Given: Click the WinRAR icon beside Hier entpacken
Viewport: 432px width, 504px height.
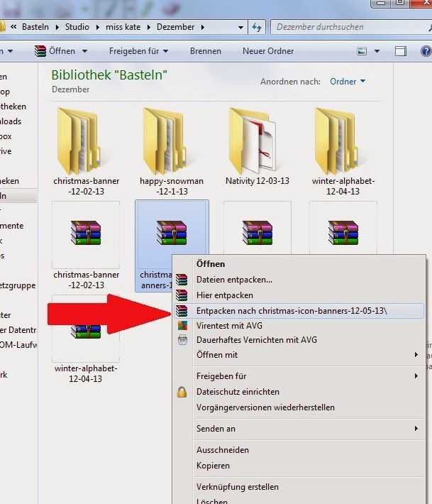Looking at the screenshot, I should (182, 295).
